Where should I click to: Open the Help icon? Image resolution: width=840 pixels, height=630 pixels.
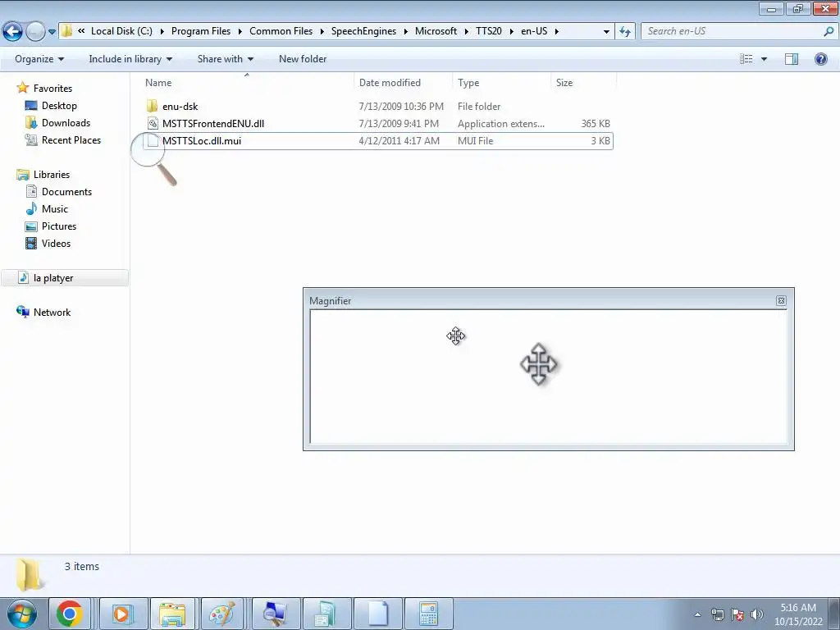820,59
